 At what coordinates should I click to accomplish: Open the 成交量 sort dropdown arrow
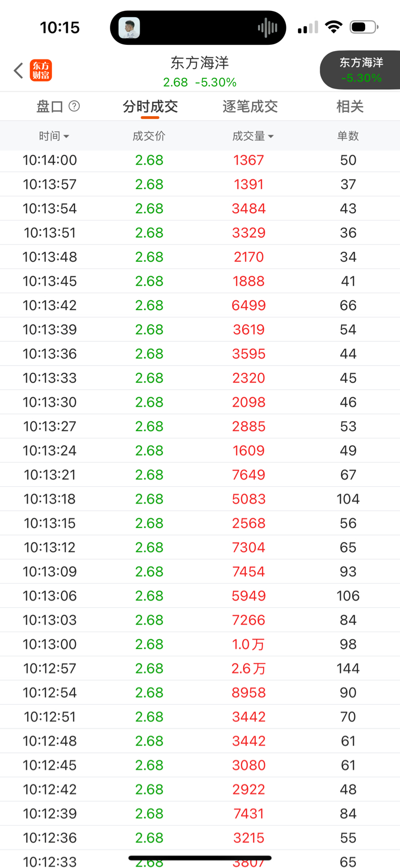(x=270, y=137)
